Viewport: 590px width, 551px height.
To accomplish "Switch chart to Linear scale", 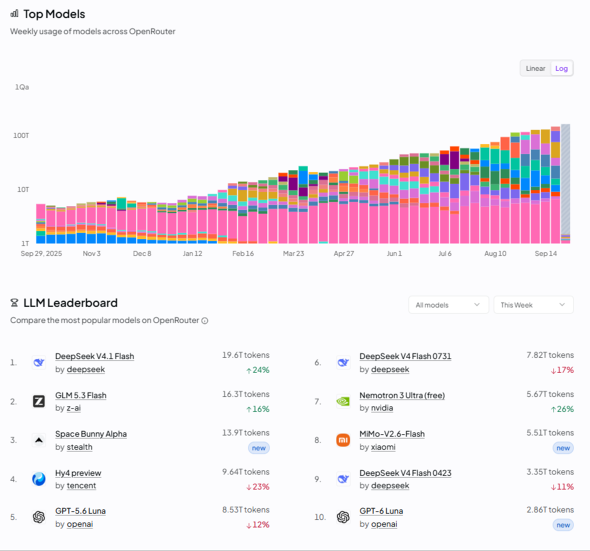I will [x=535, y=68].
